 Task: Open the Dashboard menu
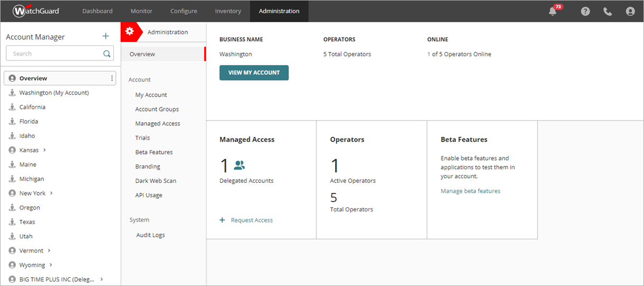point(97,11)
